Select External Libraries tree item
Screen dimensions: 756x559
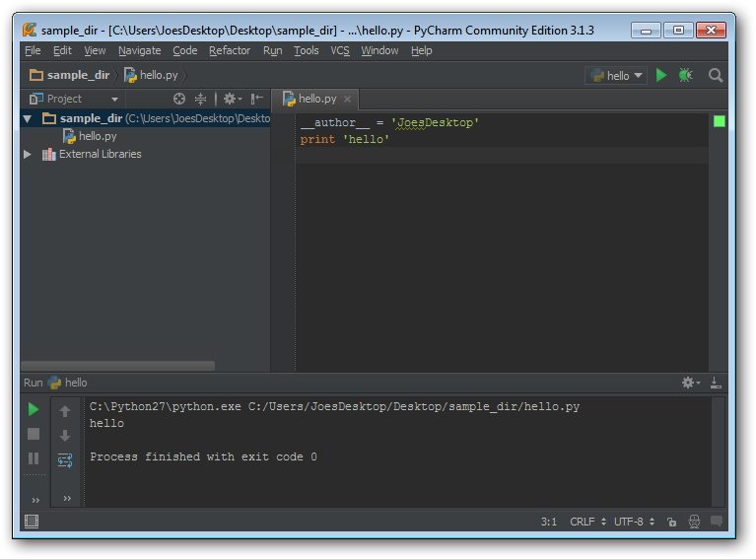point(92,155)
